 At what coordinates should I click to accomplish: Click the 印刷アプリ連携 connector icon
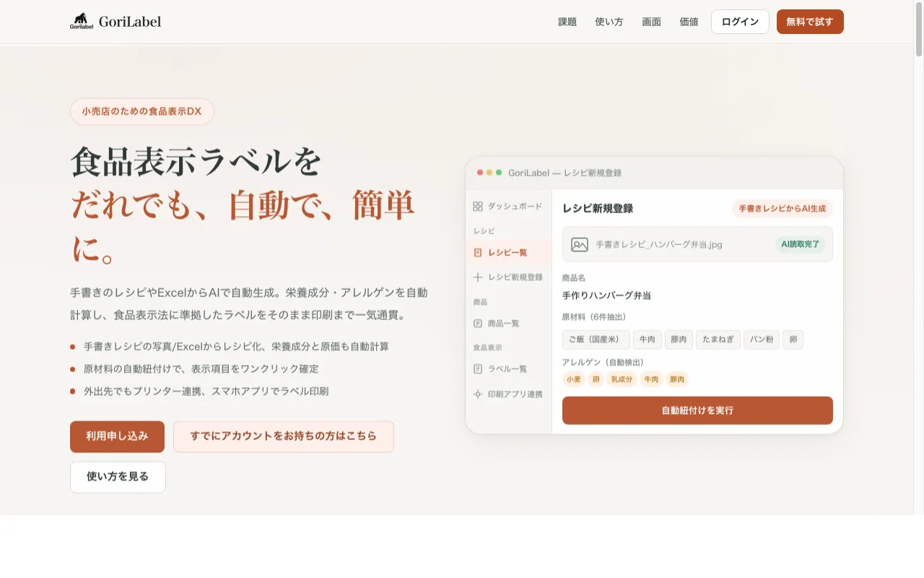[478, 394]
